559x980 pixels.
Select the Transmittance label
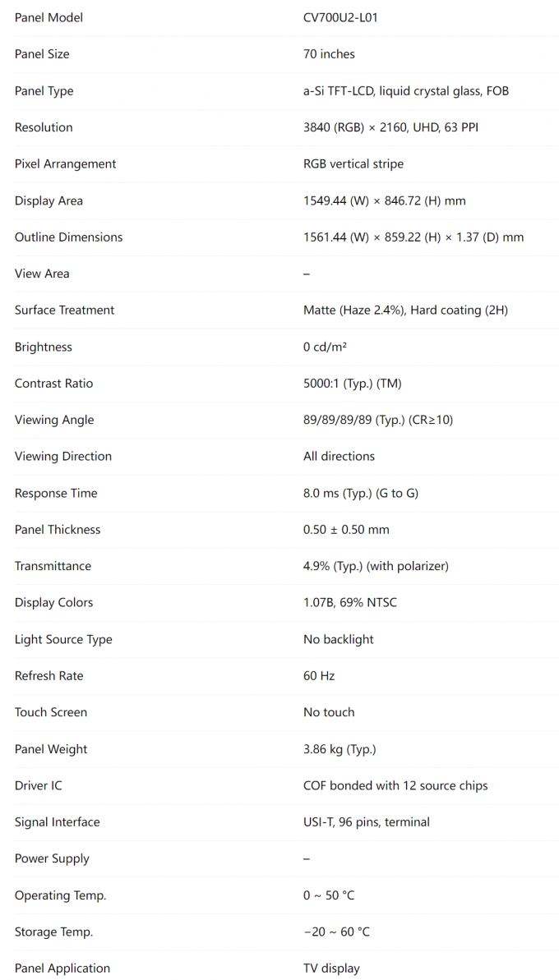pos(53,566)
